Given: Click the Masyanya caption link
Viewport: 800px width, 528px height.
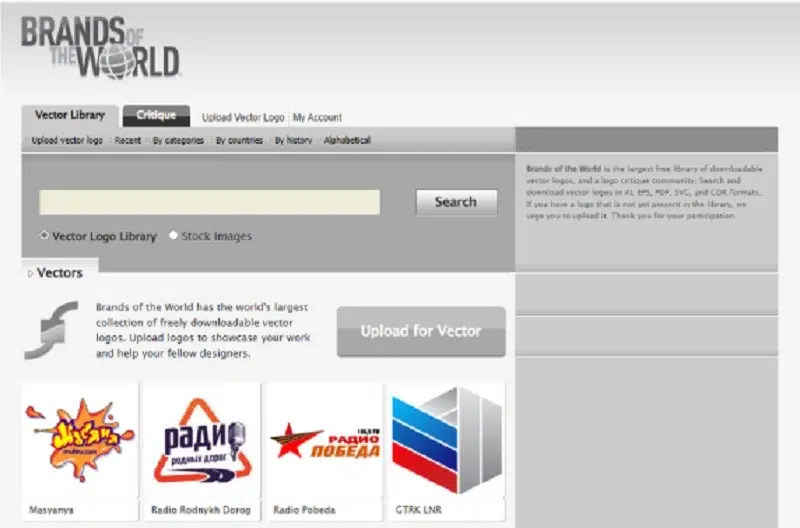Looking at the screenshot, I should coord(51,510).
